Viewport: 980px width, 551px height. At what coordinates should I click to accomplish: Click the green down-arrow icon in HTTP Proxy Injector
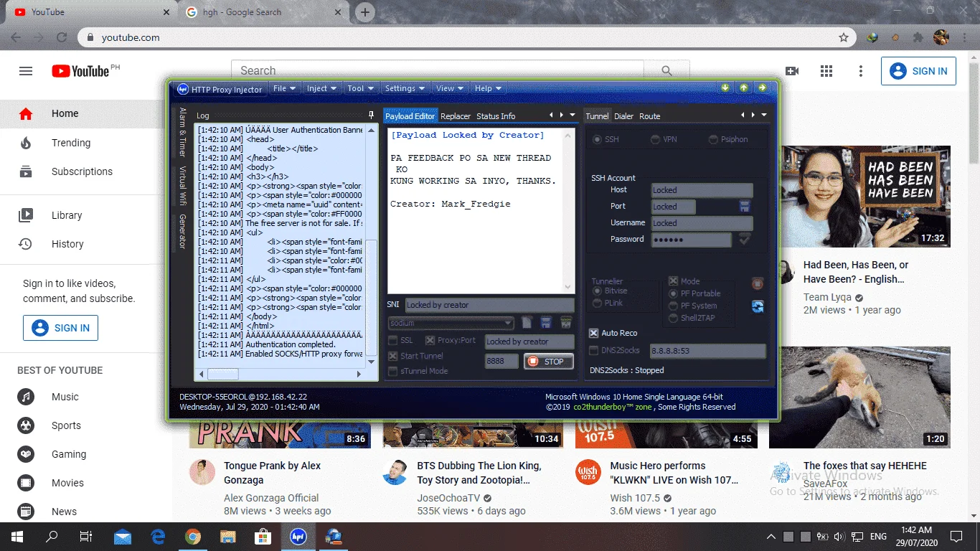coord(725,88)
